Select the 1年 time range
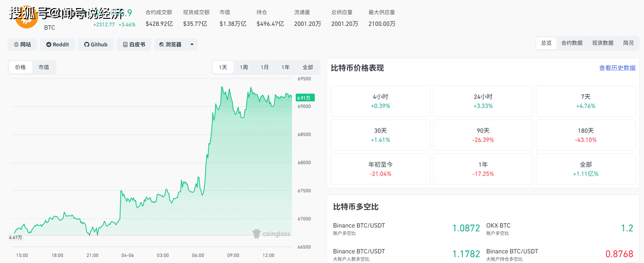 [285, 67]
